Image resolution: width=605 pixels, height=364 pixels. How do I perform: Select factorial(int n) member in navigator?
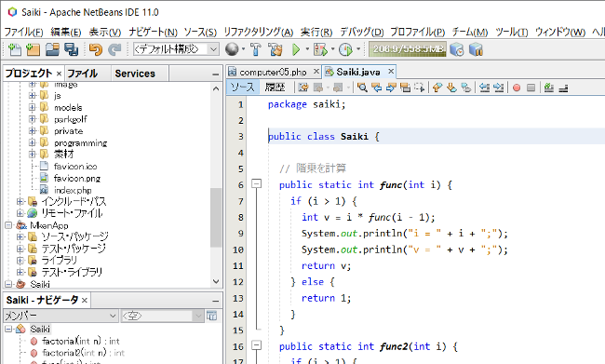(x=81, y=341)
